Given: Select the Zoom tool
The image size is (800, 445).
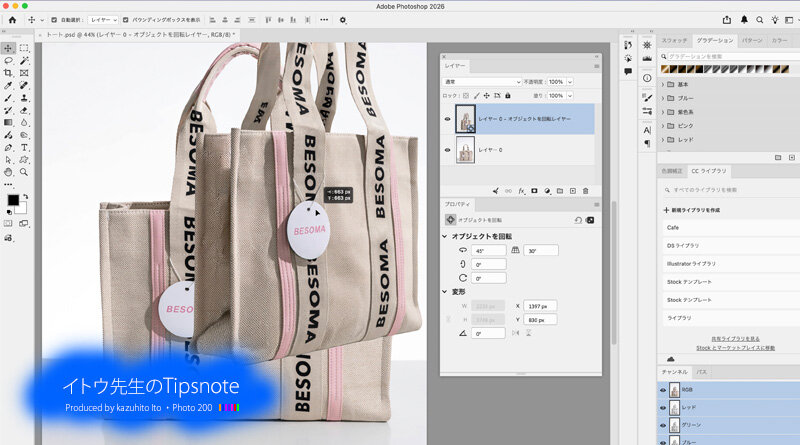Looking at the screenshot, I should point(24,172).
